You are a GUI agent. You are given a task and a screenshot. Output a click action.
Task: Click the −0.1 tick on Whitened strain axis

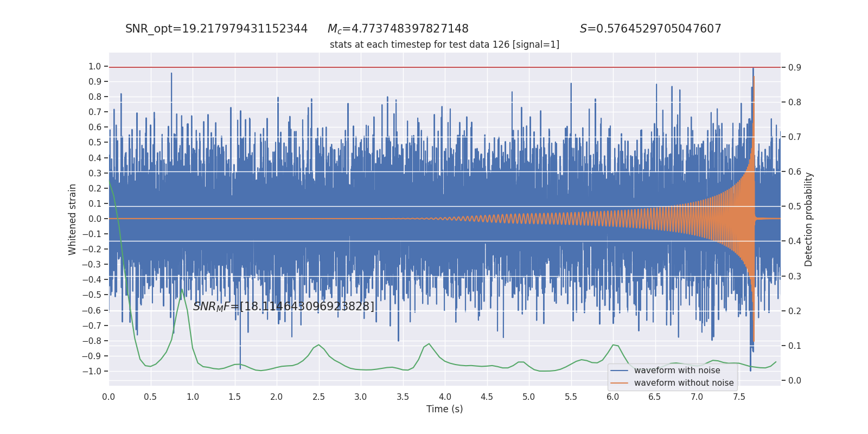click(x=92, y=234)
